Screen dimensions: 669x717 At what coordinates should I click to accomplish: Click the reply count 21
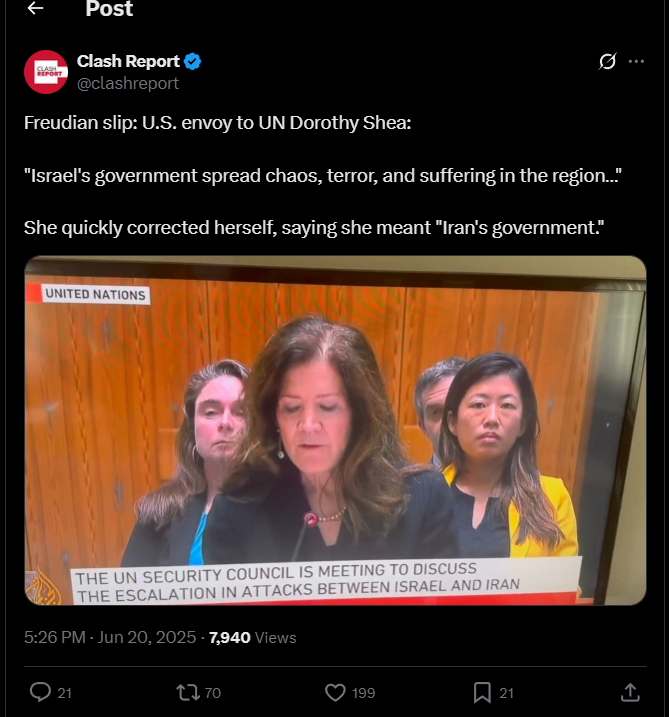tap(64, 693)
